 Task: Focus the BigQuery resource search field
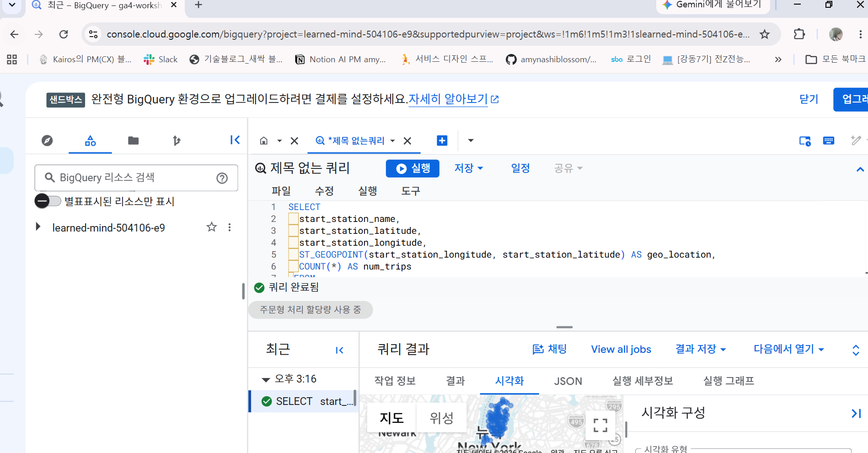[136, 178]
